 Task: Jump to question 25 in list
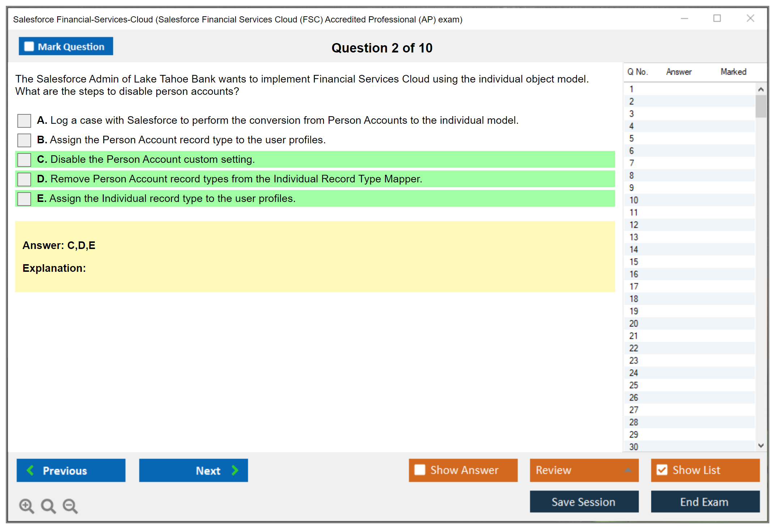pos(634,385)
